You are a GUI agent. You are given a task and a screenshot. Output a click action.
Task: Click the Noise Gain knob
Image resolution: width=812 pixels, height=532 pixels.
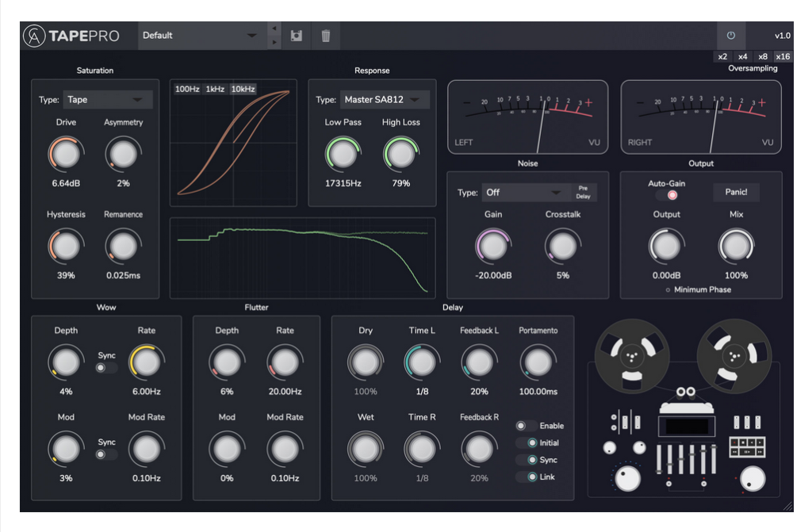(493, 246)
